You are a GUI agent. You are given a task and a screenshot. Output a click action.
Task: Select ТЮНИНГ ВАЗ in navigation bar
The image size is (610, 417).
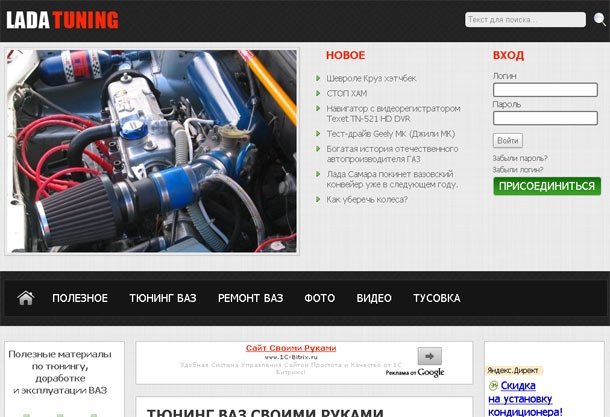[x=163, y=298]
